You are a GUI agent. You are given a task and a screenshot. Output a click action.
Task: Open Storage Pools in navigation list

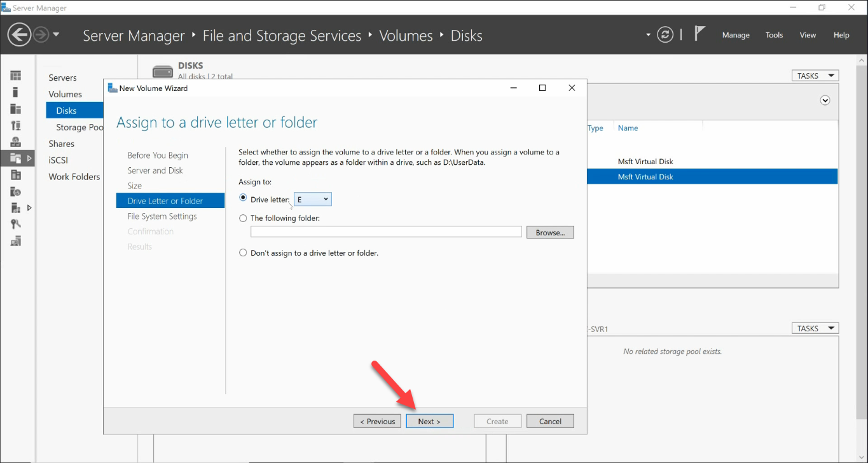79,127
